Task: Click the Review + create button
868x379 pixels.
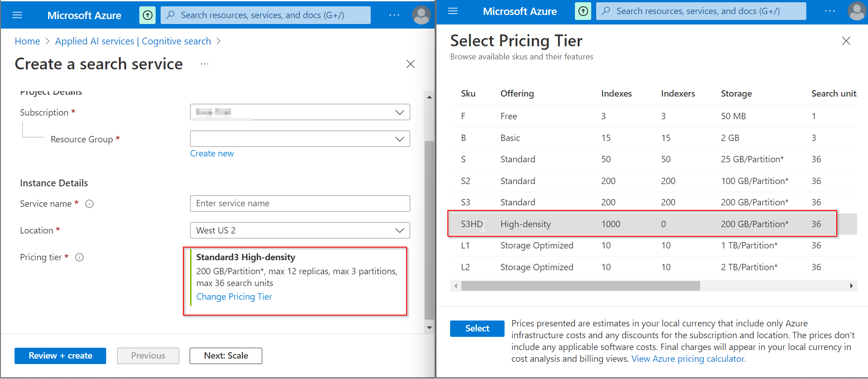Action: click(60, 356)
